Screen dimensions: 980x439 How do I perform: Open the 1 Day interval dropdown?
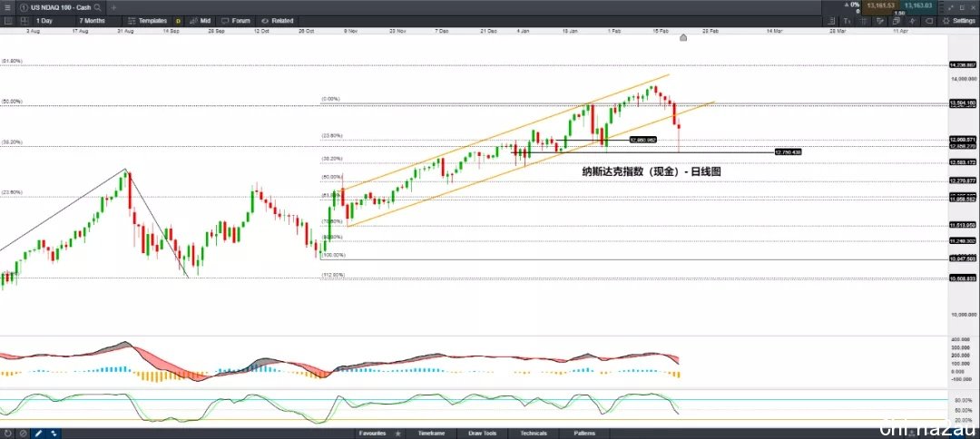click(44, 21)
